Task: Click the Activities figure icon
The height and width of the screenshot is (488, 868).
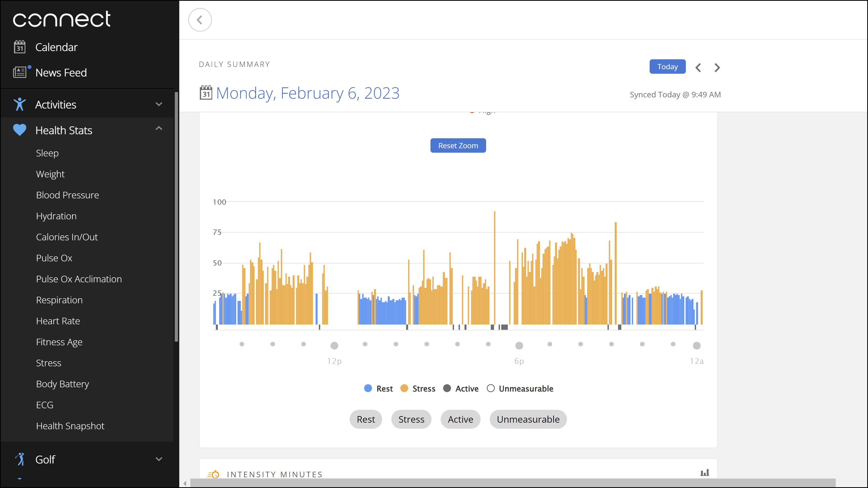Action: click(19, 104)
